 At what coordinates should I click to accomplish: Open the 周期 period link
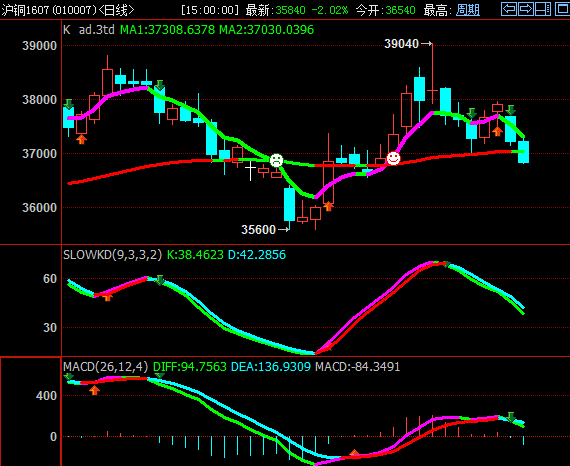(468, 10)
